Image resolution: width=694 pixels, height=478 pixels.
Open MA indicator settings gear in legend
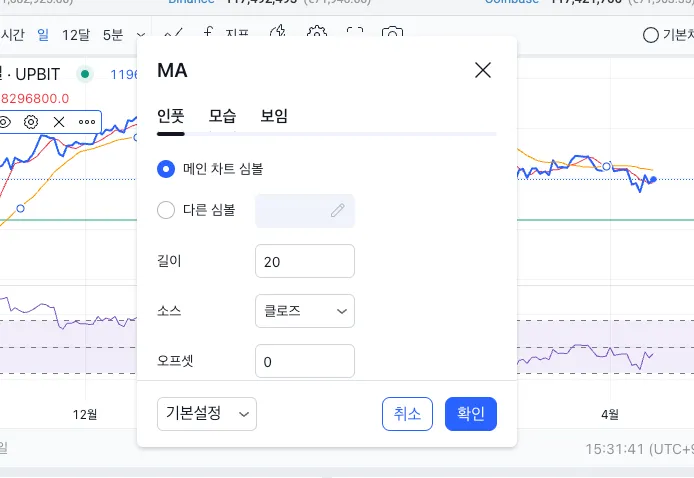point(31,122)
